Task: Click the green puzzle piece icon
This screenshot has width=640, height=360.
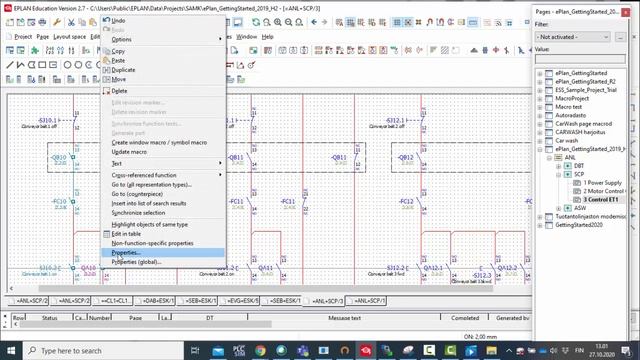Action: [35, 51]
